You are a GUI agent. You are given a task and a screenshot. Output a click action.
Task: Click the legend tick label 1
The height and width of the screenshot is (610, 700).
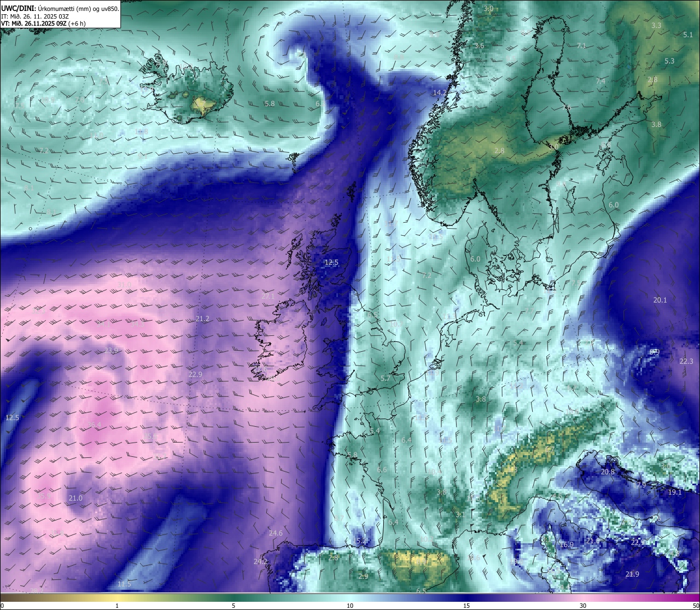point(117,606)
